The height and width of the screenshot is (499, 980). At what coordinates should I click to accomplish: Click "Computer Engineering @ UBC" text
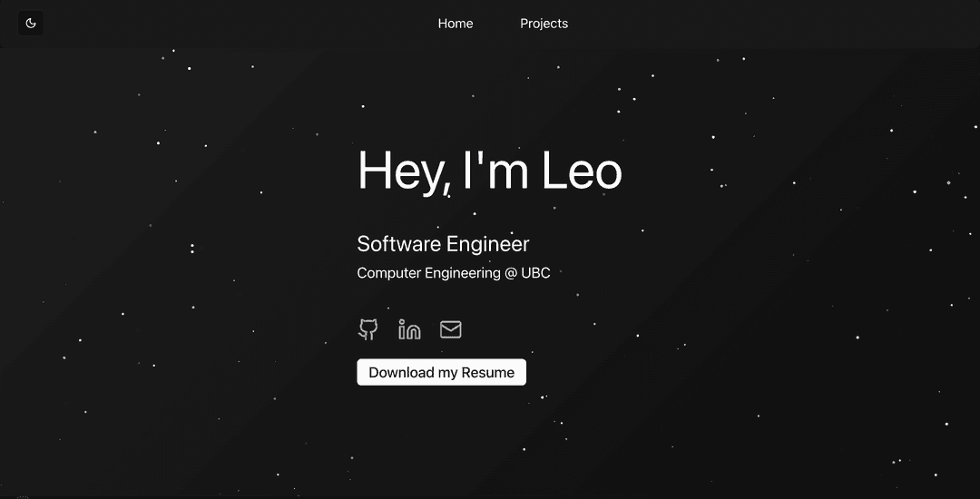tap(453, 273)
